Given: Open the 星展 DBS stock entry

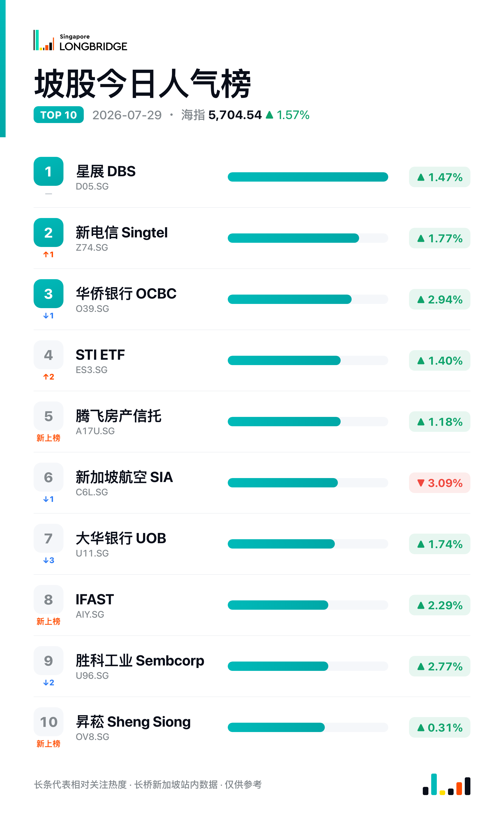Looking at the screenshot, I should [106, 177].
